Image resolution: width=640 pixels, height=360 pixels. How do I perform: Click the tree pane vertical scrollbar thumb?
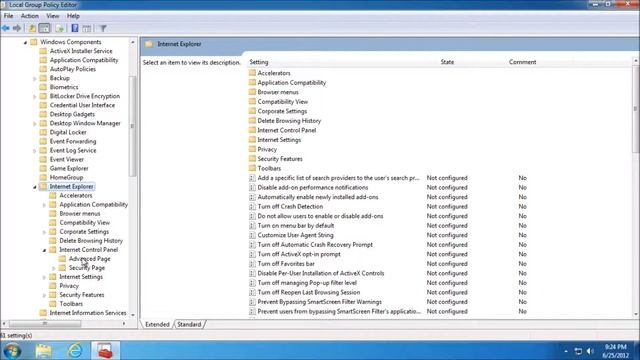click(x=132, y=126)
